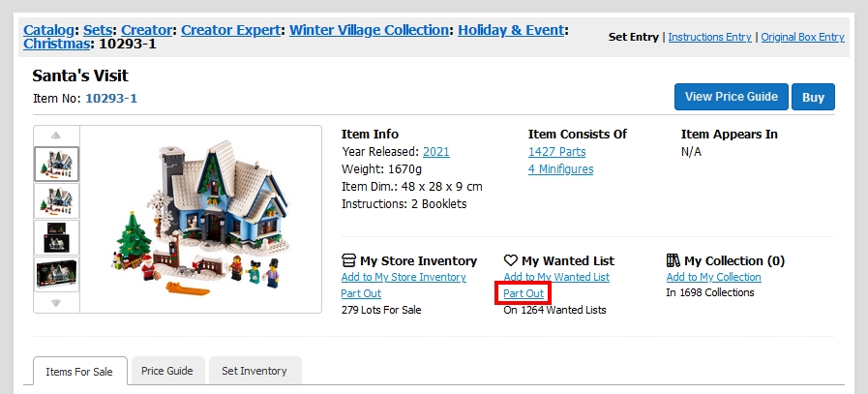Click the My Store Inventory shop icon

click(349, 260)
